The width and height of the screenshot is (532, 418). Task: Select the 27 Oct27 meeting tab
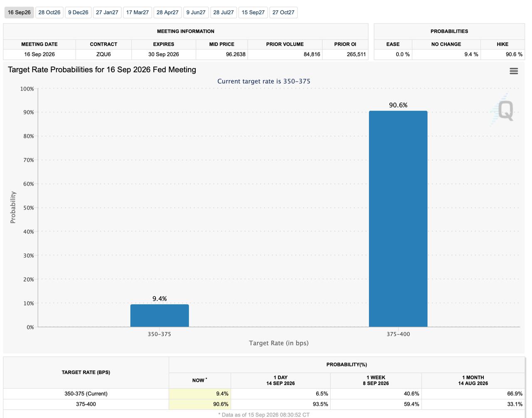(x=283, y=12)
